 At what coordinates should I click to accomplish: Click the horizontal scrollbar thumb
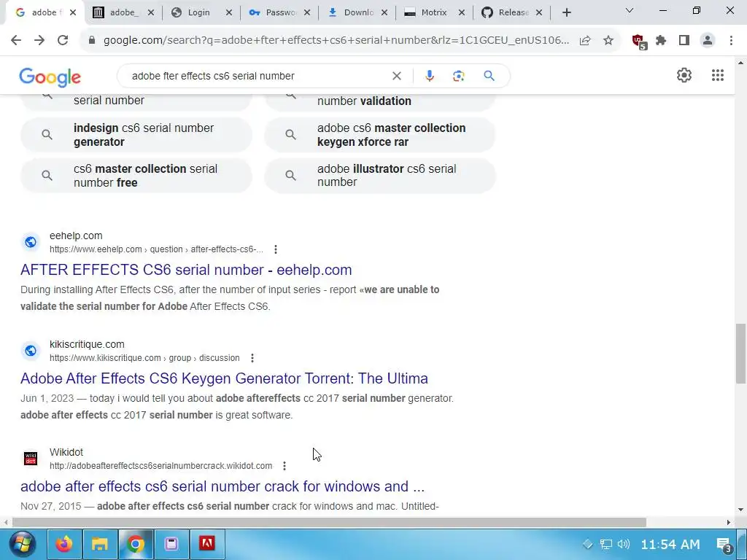329,522
